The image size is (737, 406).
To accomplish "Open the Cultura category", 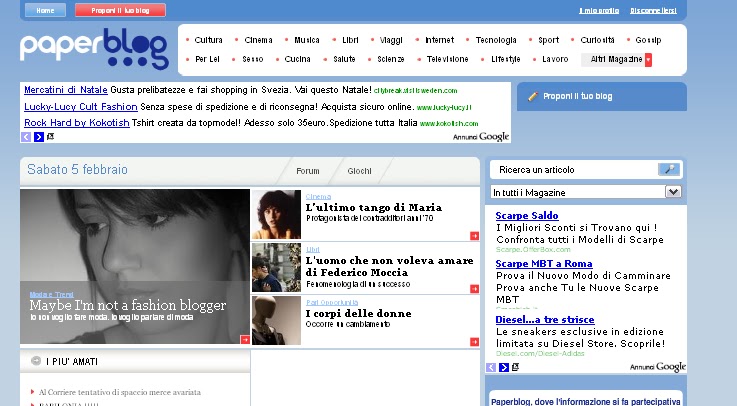I will (208, 40).
